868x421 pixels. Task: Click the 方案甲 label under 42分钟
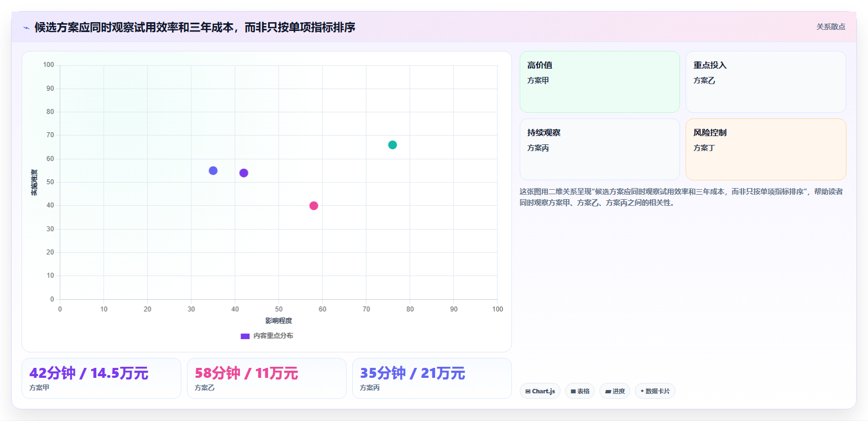[x=39, y=388]
